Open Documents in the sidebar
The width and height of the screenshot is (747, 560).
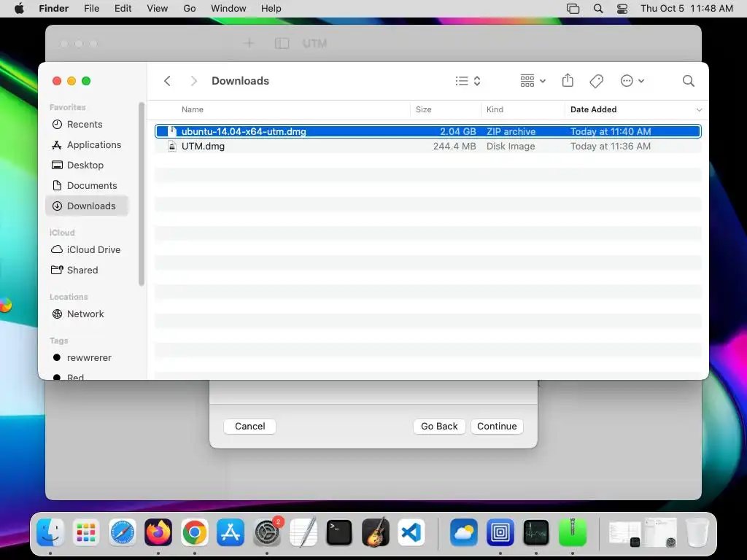[88, 186]
